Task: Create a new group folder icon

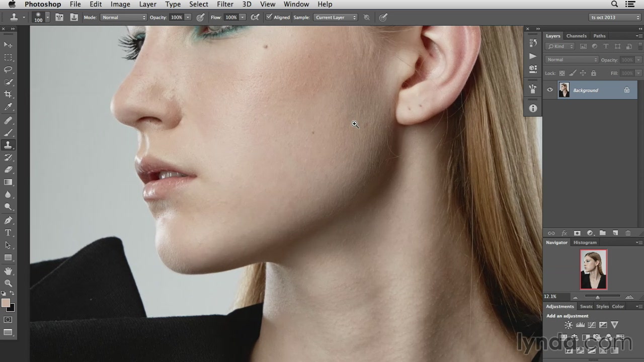Action: click(603, 233)
